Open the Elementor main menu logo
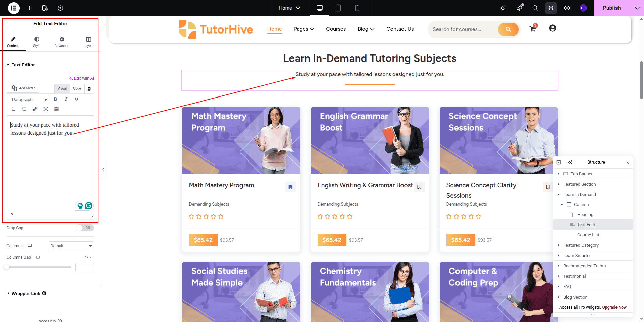 (14, 8)
